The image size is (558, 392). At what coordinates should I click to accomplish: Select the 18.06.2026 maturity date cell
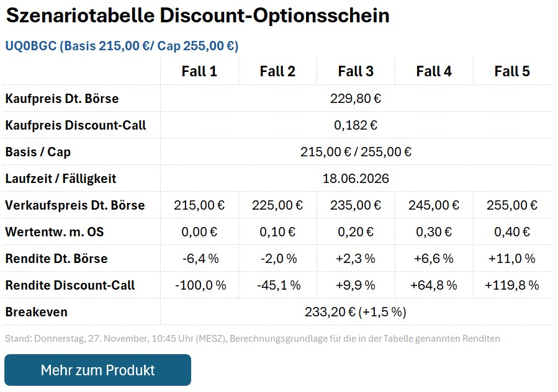[x=355, y=178]
